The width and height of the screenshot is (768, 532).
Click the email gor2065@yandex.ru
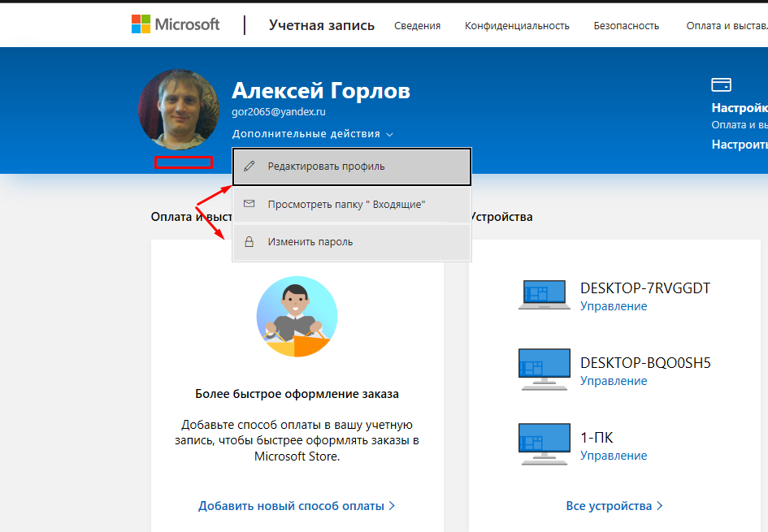278,111
